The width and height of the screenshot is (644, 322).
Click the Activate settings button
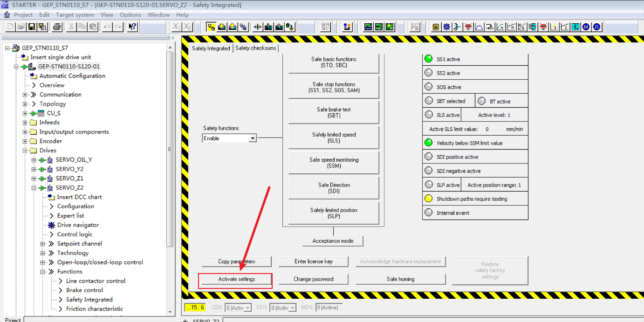click(x=237, y=279)
